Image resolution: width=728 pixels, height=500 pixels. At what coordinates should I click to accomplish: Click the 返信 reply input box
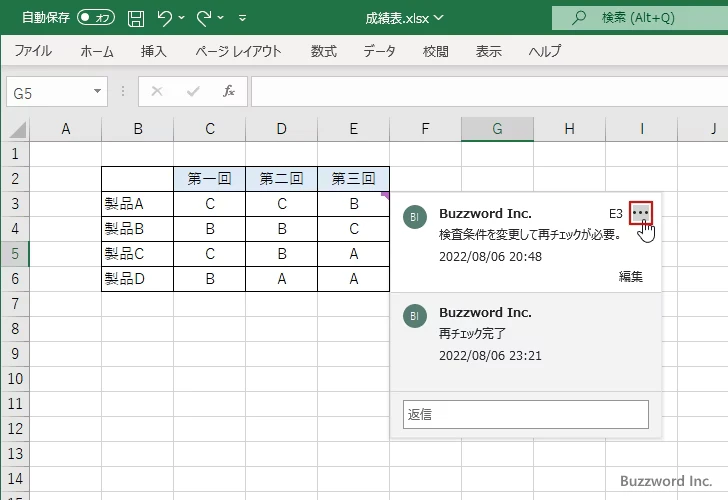coord(526,414)
